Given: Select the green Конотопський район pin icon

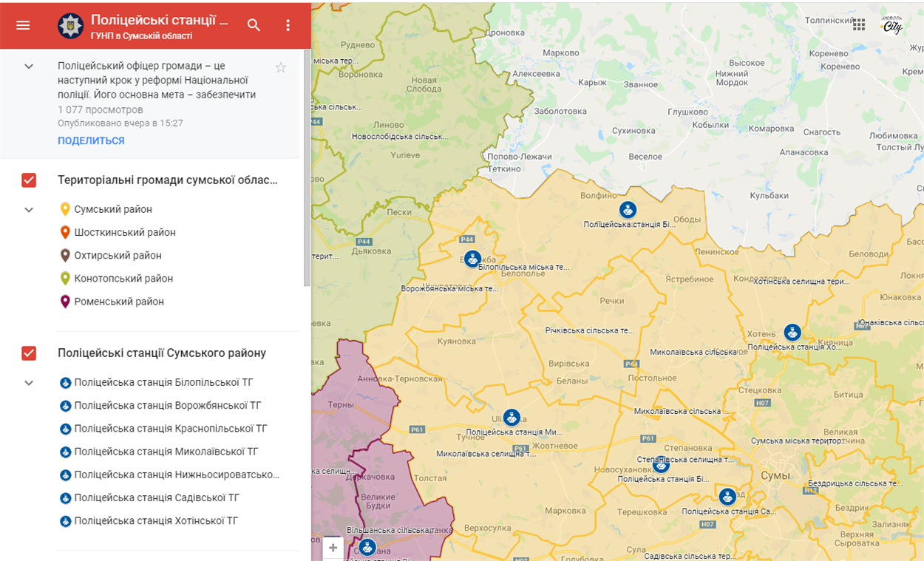Looking at the screenshot, I should [65, 279].
